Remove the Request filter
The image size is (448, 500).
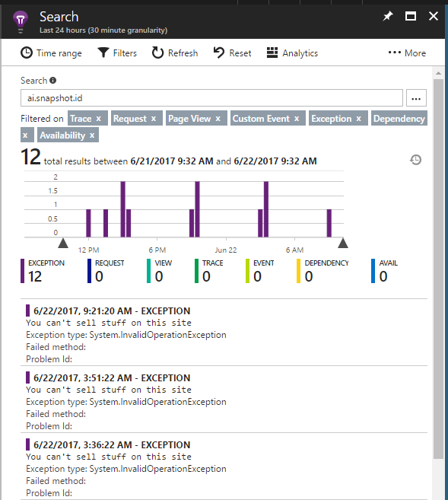(x=154, y=119)
